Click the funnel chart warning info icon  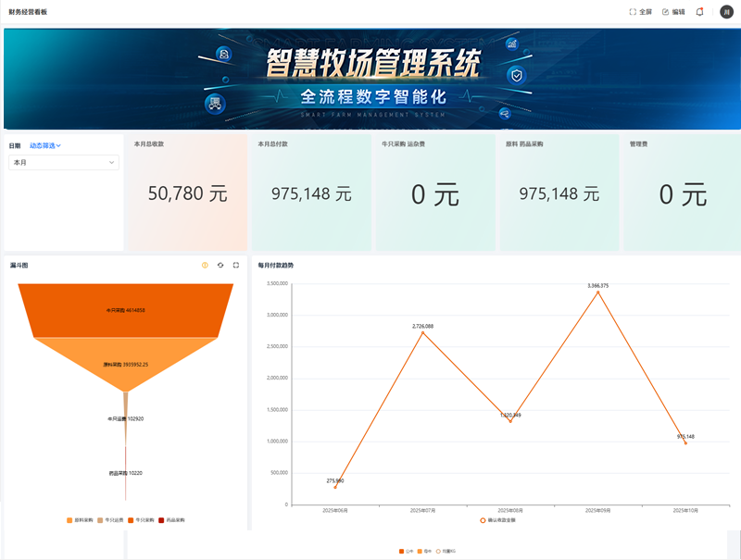click(205, 265)
